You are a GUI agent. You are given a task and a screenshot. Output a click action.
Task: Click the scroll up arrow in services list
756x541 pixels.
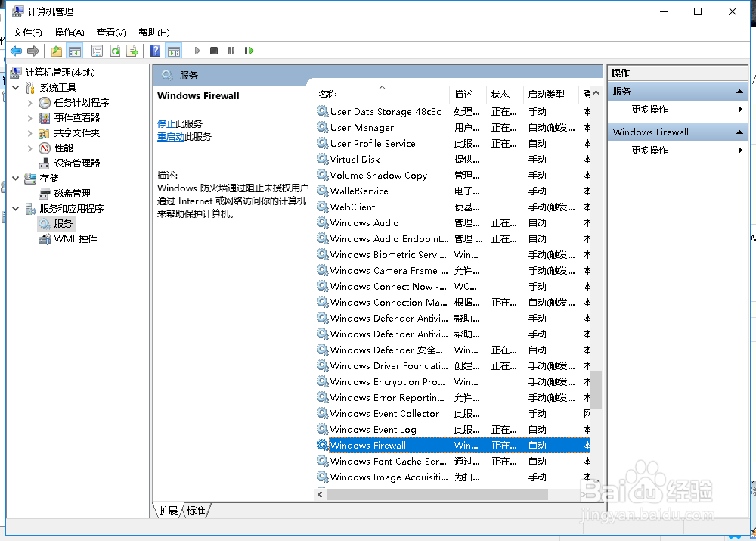coord(596,92)
